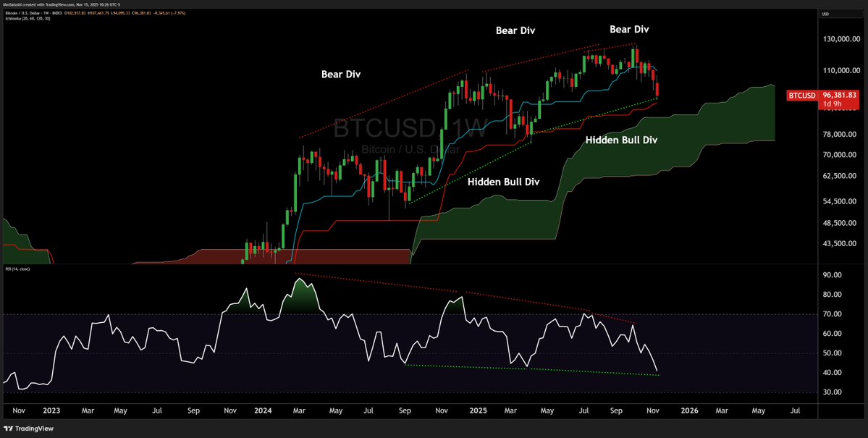Select the 78,000.00 price axis label

(840, 135)
